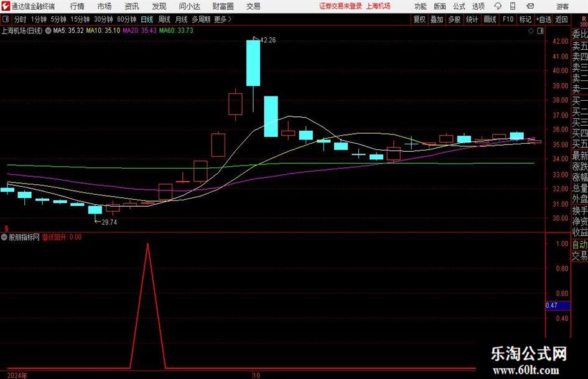Open the 财富圈 menu
This screenshot has width=588, height=379.
(x=223, y=6)
